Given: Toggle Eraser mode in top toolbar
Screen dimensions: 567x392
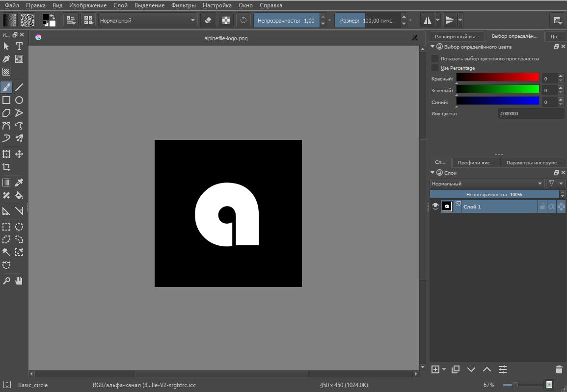Looking at the screenshot, I should point(208,20).
